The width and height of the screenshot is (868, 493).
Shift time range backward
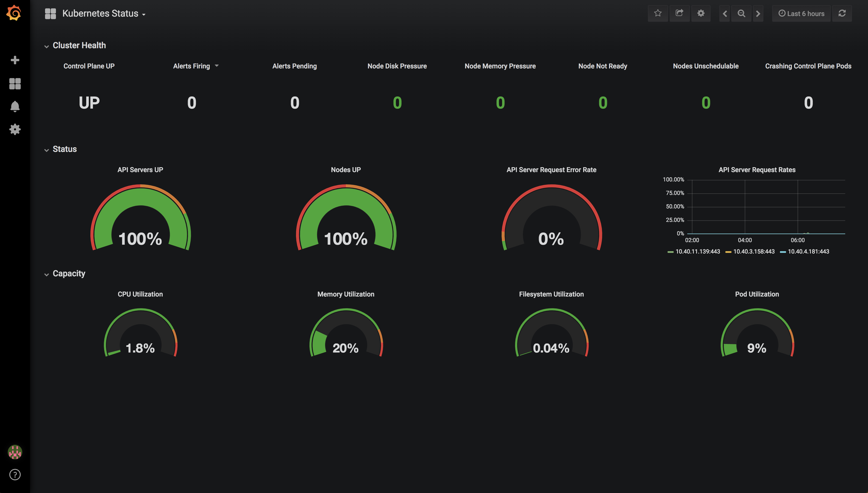click(725, 13)
